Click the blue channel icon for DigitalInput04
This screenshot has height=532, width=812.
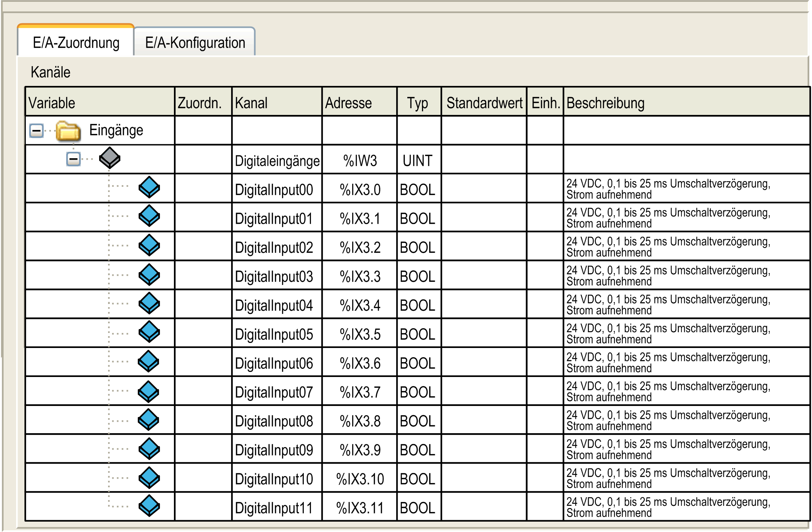pos(149,303)
